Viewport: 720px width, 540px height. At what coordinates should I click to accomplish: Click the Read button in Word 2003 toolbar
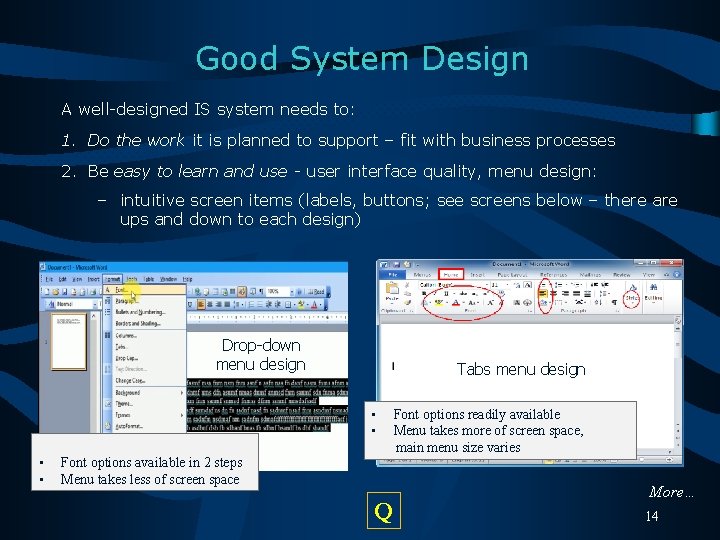click(317, 292)
